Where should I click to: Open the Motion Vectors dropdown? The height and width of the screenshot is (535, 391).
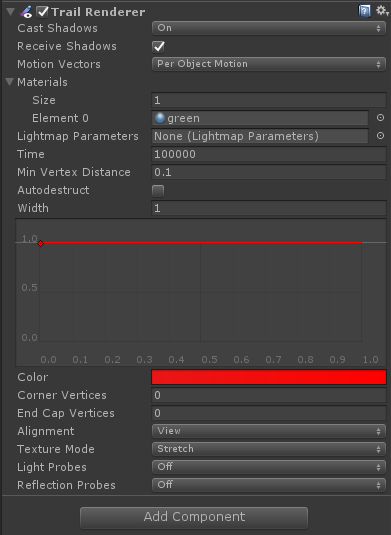pyautogui.click(x=269, y=64)
